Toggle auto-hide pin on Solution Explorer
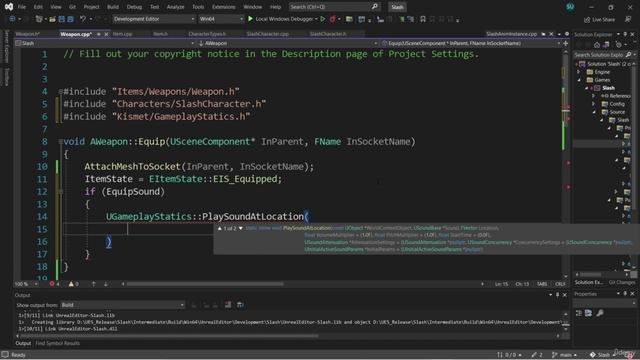 pyautogui.click(x=625, y=34)
